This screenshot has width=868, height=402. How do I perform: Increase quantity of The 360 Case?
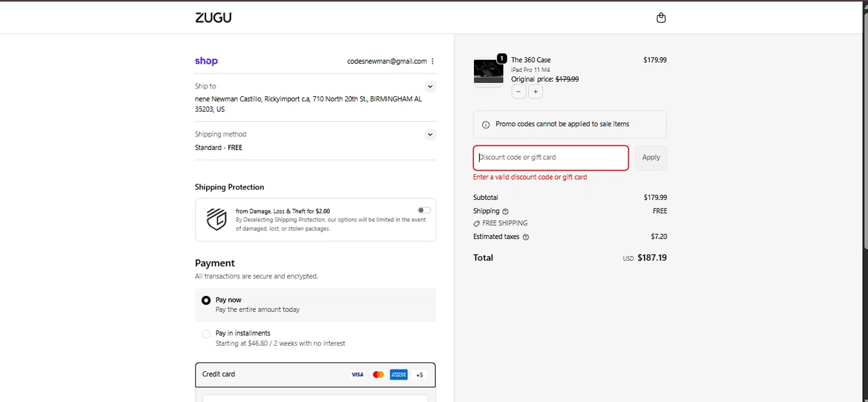[x=536, y=92]
